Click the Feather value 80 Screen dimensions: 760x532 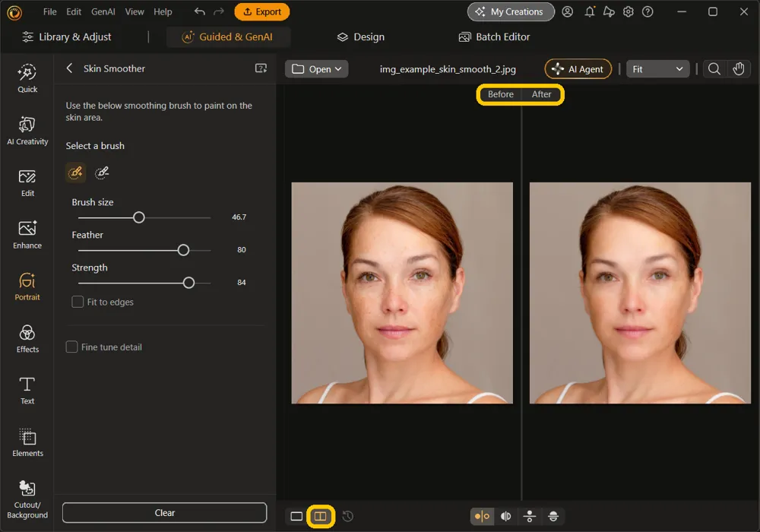click(x=242, y=249)
